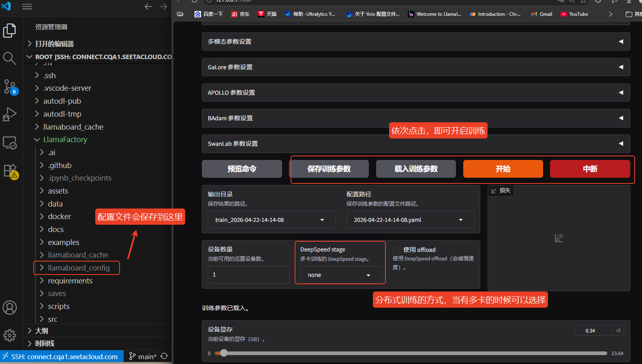Click the red Abort button
This screenshot has height=364, width=642.
(590, 169)
